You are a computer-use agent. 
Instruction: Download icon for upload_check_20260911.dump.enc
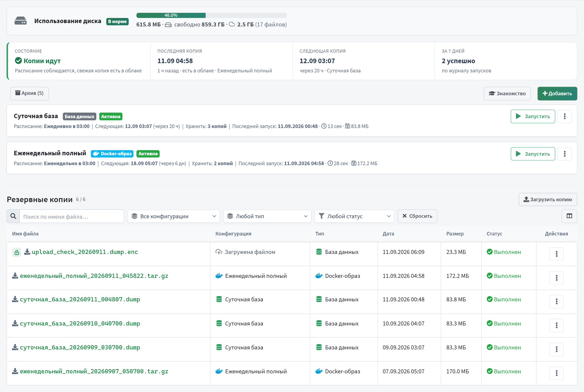27,252
